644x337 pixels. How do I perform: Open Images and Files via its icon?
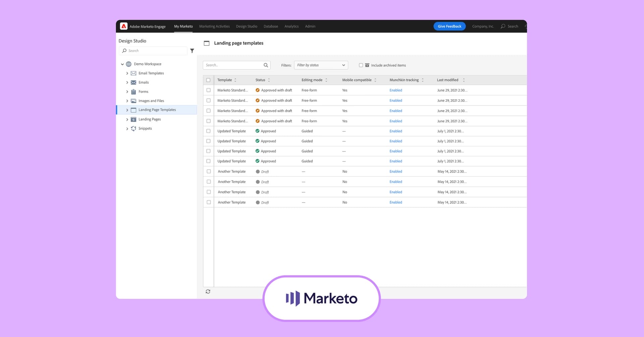133,101
